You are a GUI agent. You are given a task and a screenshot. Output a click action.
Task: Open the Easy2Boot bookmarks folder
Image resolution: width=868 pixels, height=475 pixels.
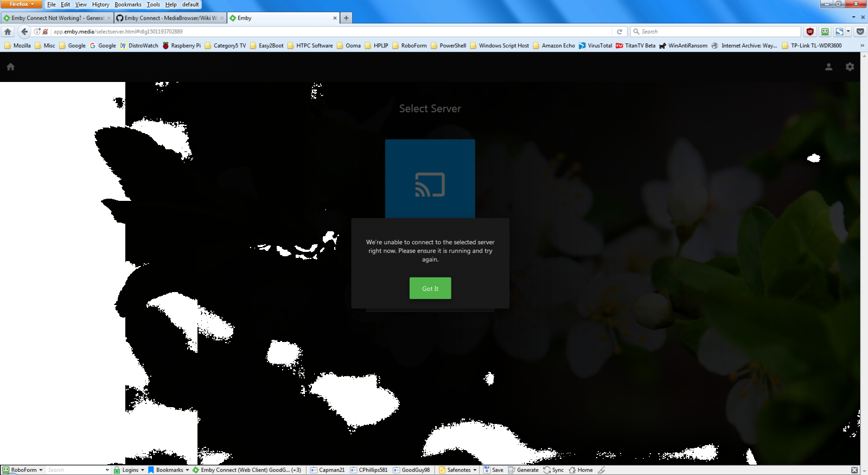tap(266, 46)
